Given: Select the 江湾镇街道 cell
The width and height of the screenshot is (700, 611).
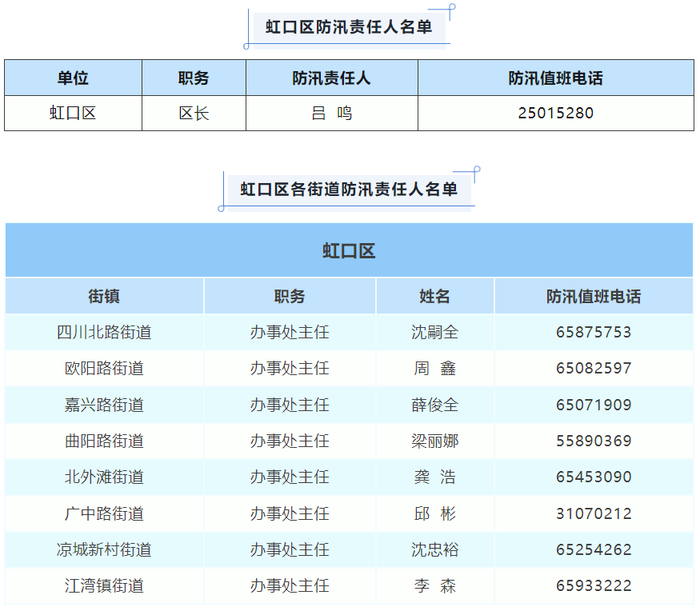Looking at the screenshot, I should point(104,586).
